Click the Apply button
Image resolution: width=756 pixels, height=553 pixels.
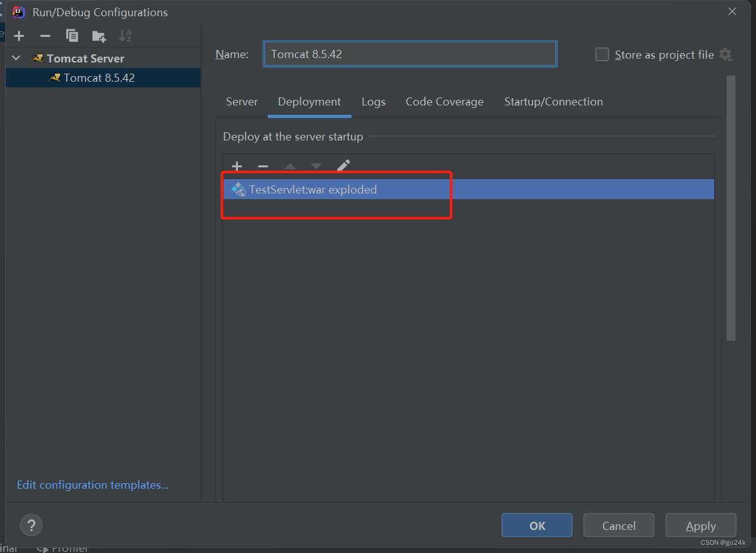700,526
